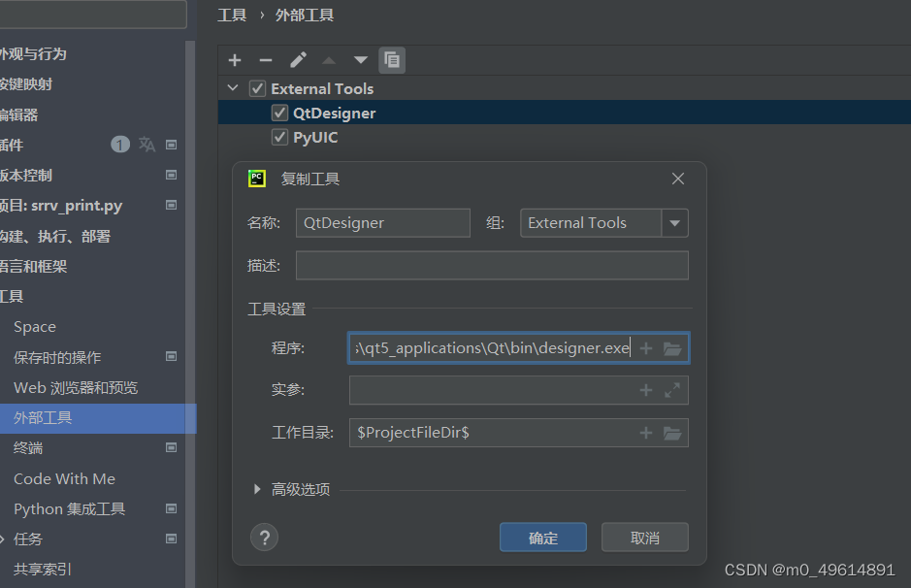Viewport: 911px width, 588px height.
Task: Insert macro plus icon in Working directory field
Action: pos(646,433)
